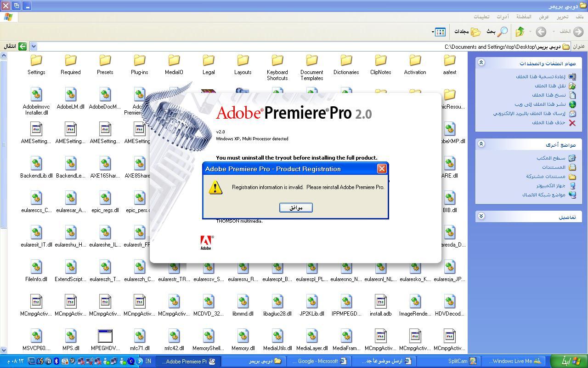Click the موافق button in registration dialog
The image size is (588, 368).
[x=296, y=207]
